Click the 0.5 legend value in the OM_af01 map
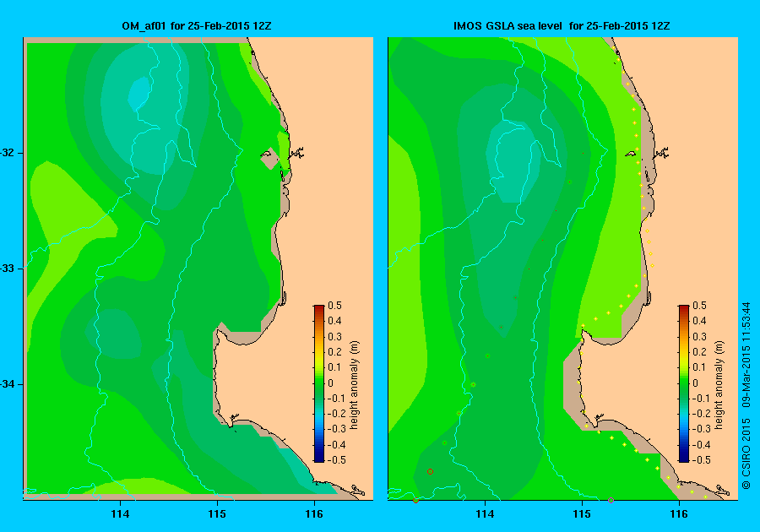Image resolution: width=760 pixels, height=532 pixels. pos(335,306)
